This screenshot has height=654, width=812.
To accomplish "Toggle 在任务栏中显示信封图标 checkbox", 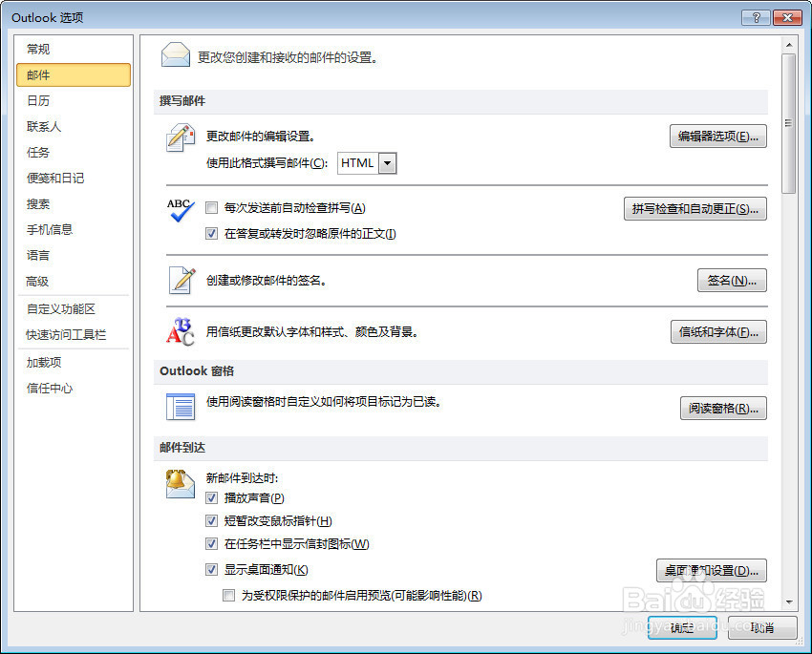I will coord(211,543).
